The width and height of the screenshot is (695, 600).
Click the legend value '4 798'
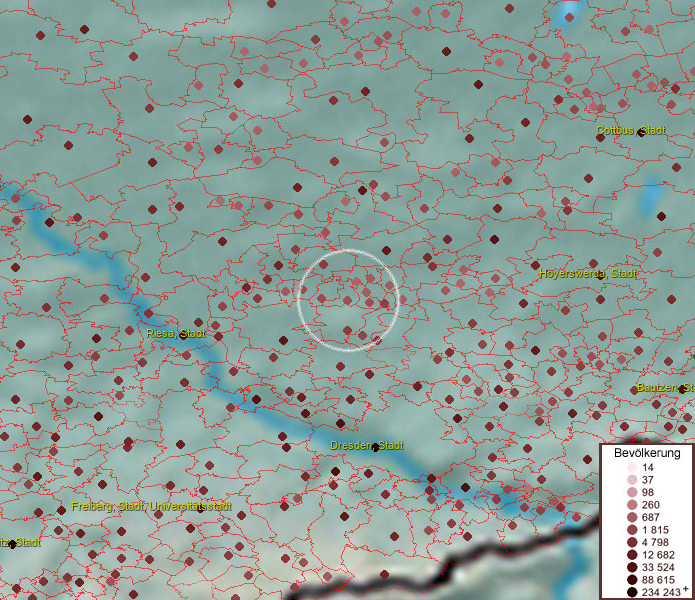(x=655, y=542)
